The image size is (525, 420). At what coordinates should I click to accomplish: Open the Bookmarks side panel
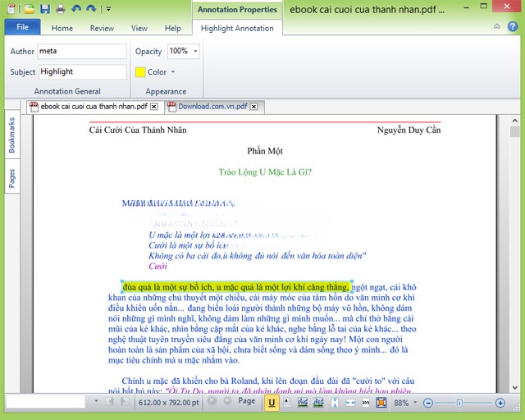pos(12,135)
